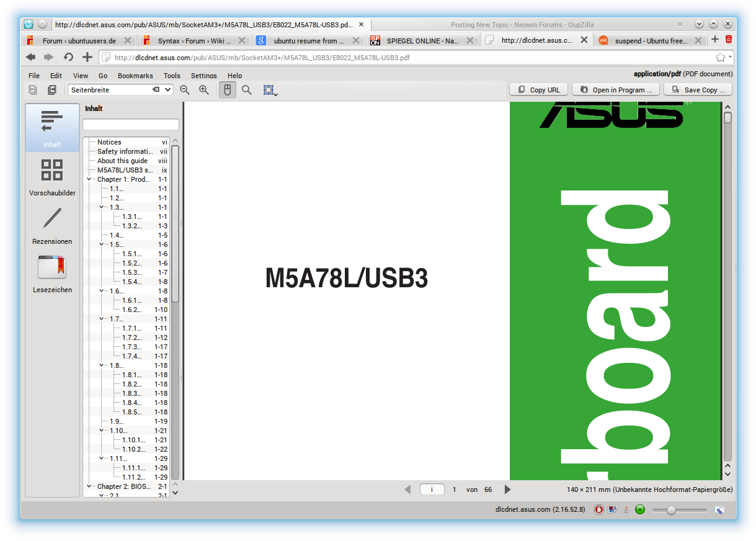Select the 1.10.2... contents entry
Image resolution: width=756 pixels, height=541 pixels.
click(133, 449)
